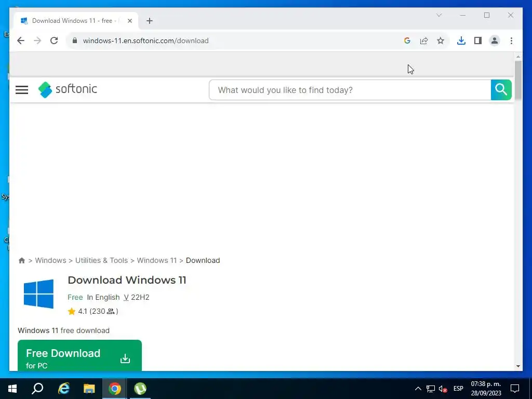Toggle Chrome side panel
Image resolution: width=532 pixels, height=399 pixels.
pos(478,41)
